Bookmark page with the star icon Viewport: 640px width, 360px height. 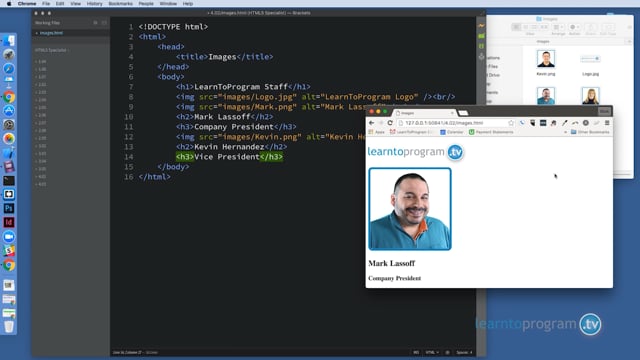pyautogui.click(x=511, y=123)
